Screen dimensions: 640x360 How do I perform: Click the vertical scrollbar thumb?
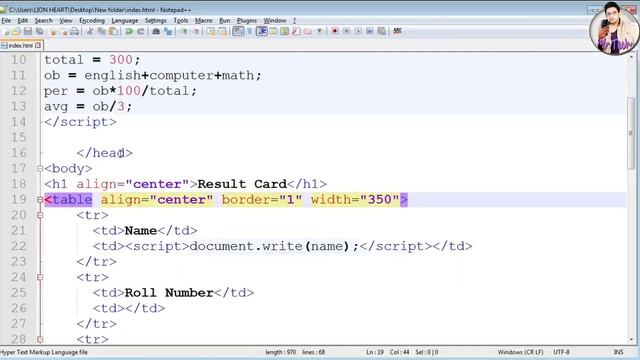[631, 133]
